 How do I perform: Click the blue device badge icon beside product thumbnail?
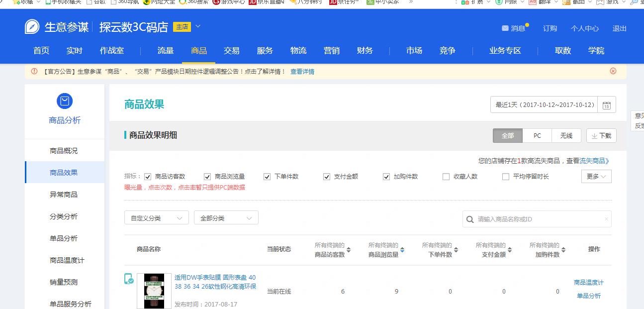point(129,280)
